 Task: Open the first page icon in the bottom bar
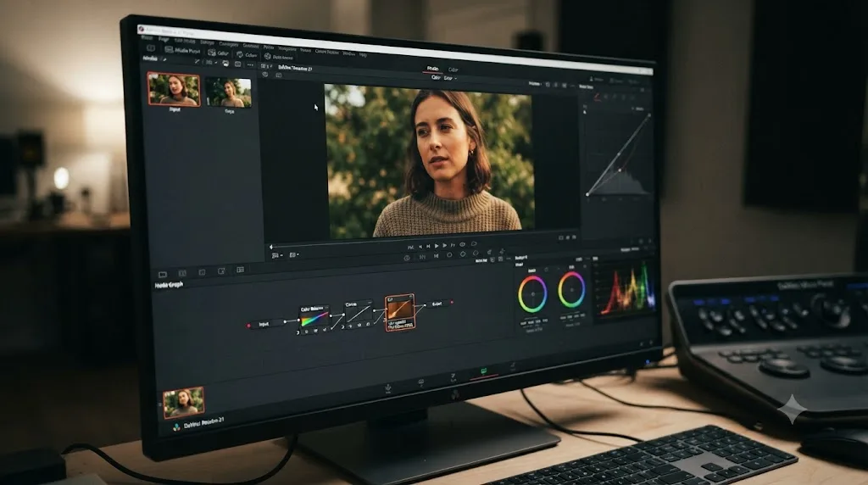[388, 388]
